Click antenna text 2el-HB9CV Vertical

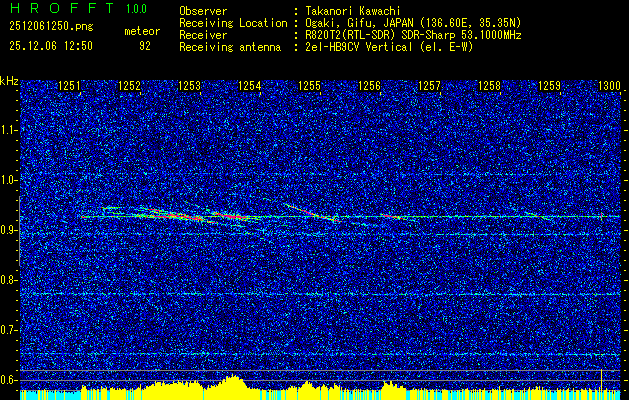click(x=359, y=47)
